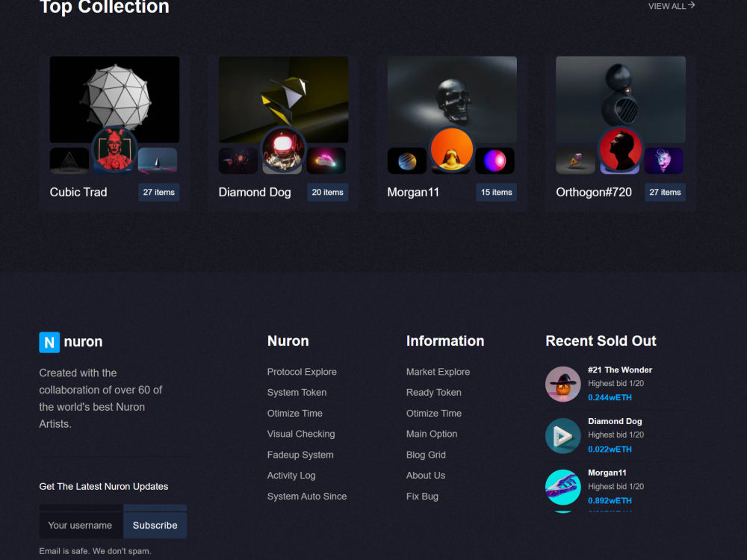Viewport: 747px width, 560px height.
Task: Open the Morgan11 striped planet thumbnail
Action: [407, 161]
